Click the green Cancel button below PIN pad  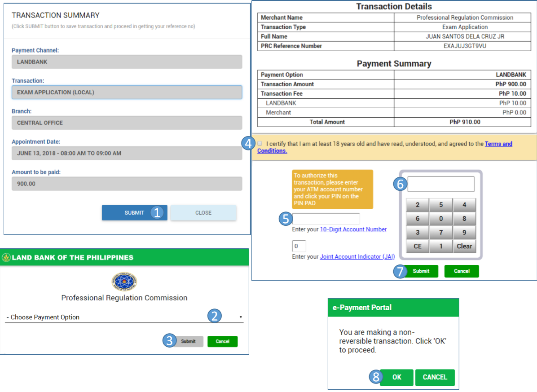tap(462, 271)
